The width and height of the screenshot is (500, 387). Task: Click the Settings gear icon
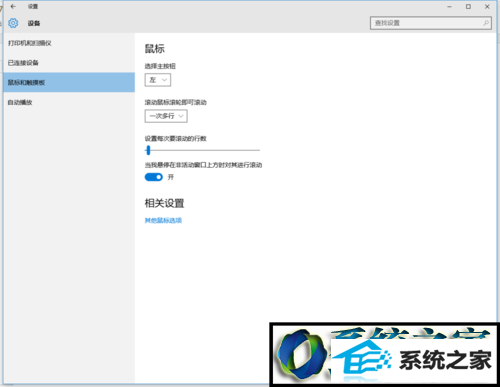click(x=13, y=23)
